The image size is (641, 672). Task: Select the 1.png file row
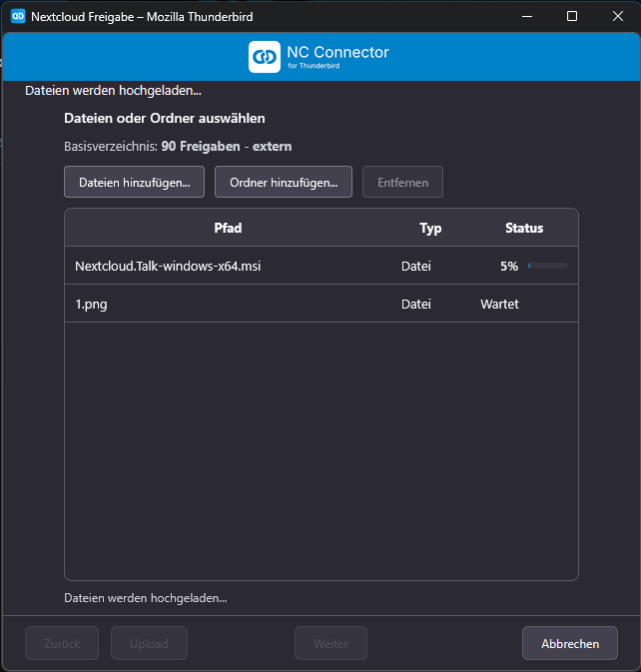coord(321,304)
